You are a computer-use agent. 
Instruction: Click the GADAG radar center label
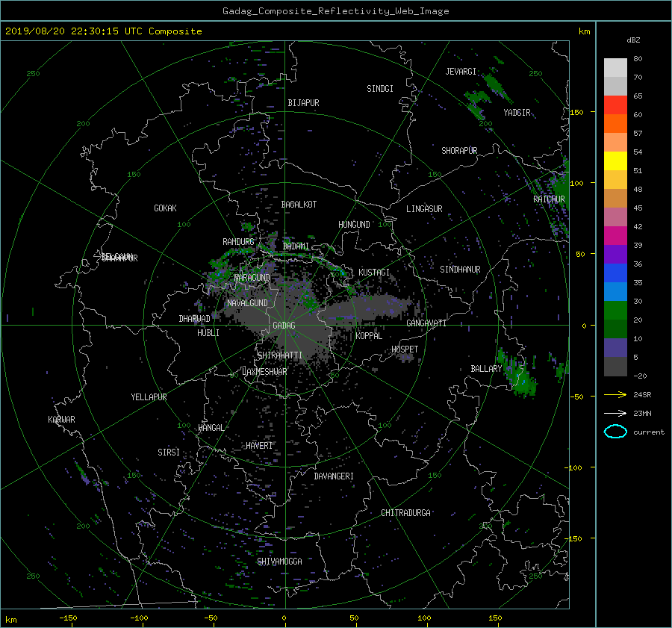click(284, 326)
